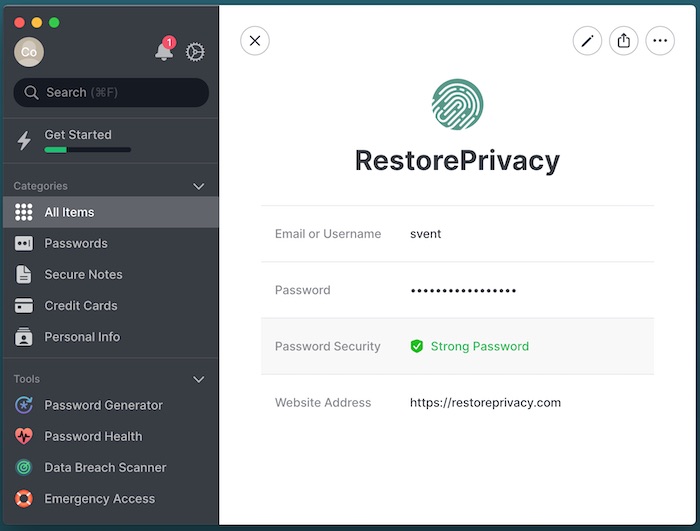Open settings gear icon

(x=195, y=52)
